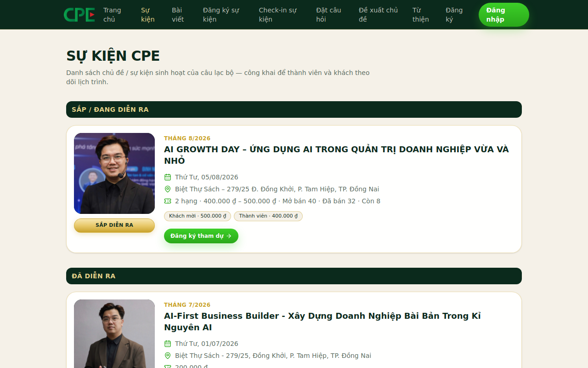Click Thứ Tư, 05/08/2026 date text
This screenshot has height=368, width=588.
coord(207,177)
